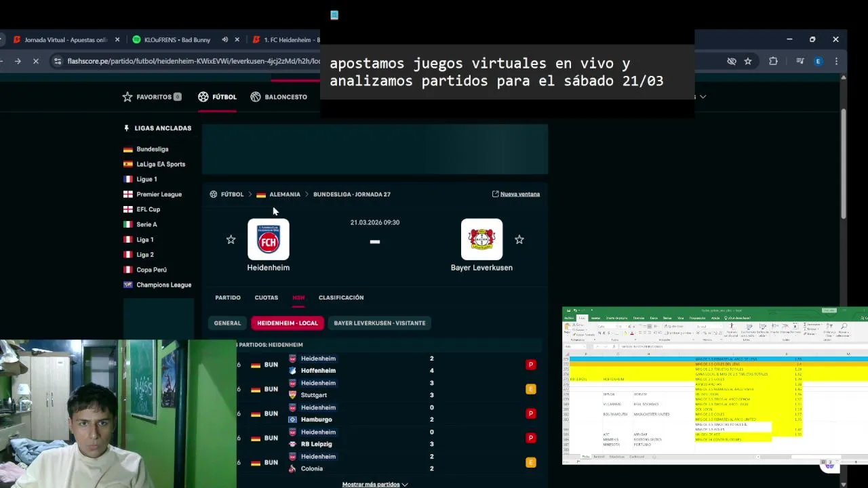Image resolution: width=868 pixels, height=488 pixels.
Task: Open pinned league Bundesliga
Action: point(152,149)
